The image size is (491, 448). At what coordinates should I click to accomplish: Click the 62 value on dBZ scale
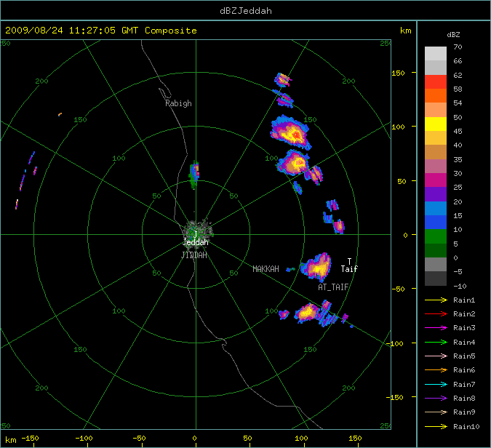pos(458,75)
